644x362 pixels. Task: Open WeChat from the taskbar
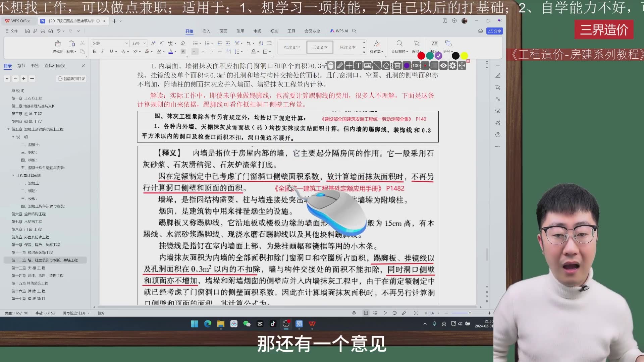coord(247,324)
